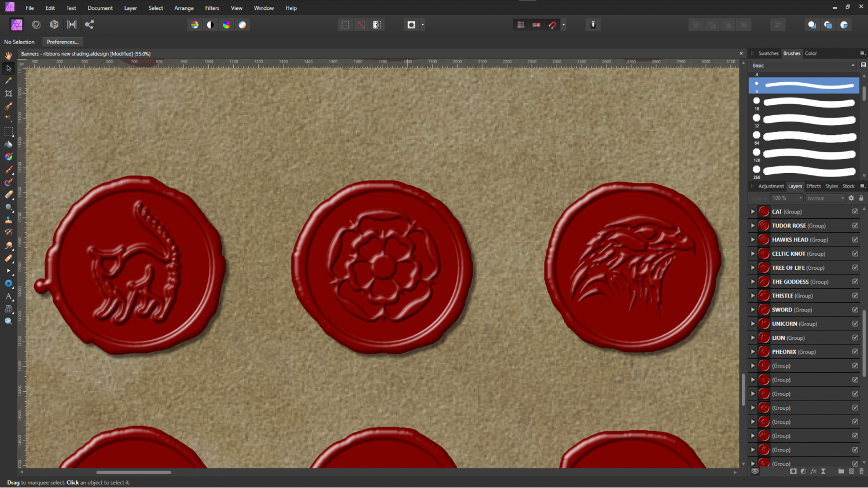The width and height of the screenshot is (868, 488).
Task: Select the Rectangular Marquee tool
Action: click(x=8, y=132)
